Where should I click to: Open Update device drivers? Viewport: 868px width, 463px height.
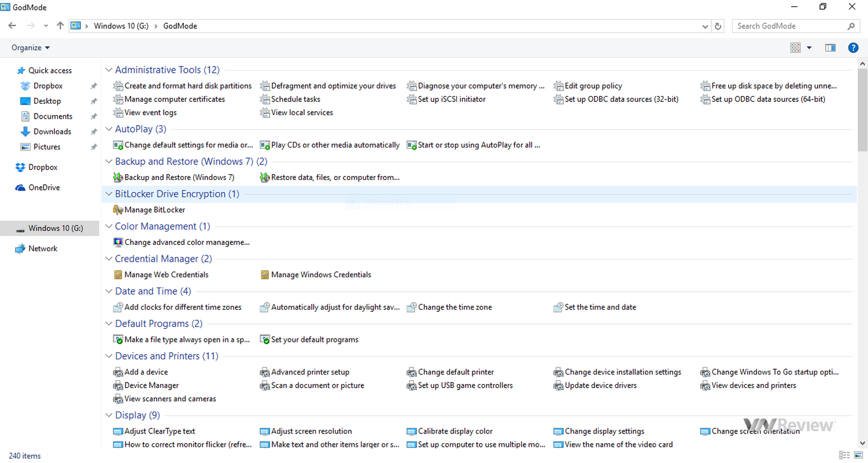coord(596,385)
